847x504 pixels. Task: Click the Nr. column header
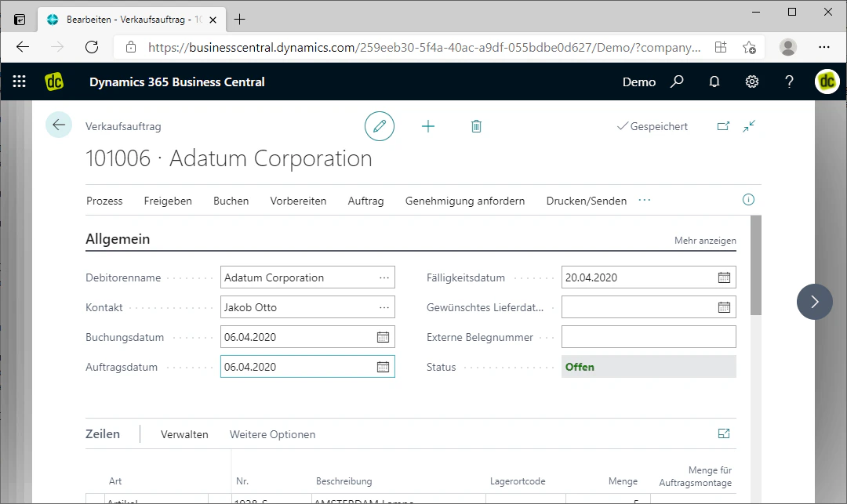click(x=242, y=480)
